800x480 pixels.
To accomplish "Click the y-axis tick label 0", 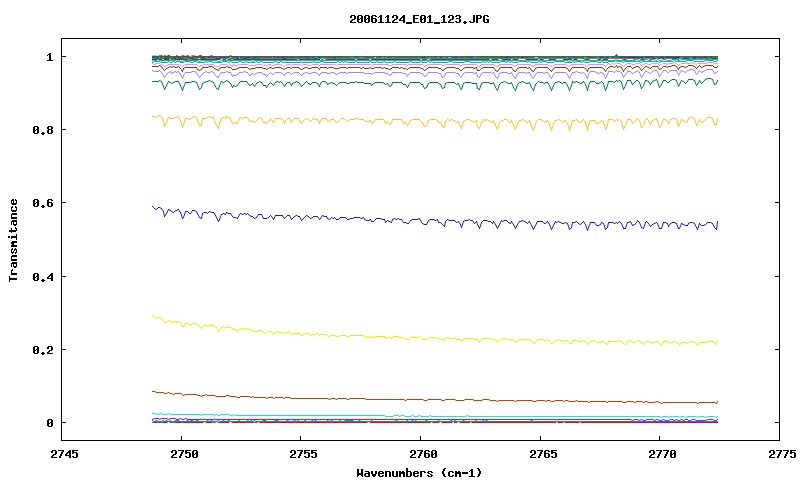I will 49,423.
